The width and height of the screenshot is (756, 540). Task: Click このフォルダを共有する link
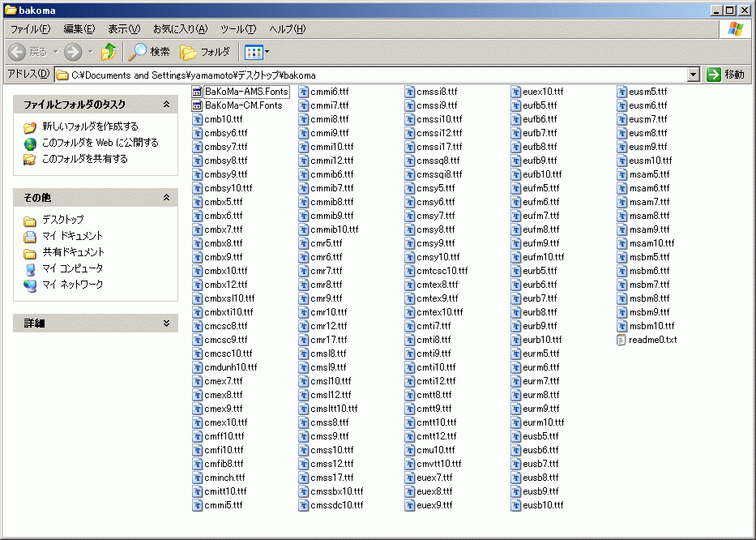tap(85, 159)
